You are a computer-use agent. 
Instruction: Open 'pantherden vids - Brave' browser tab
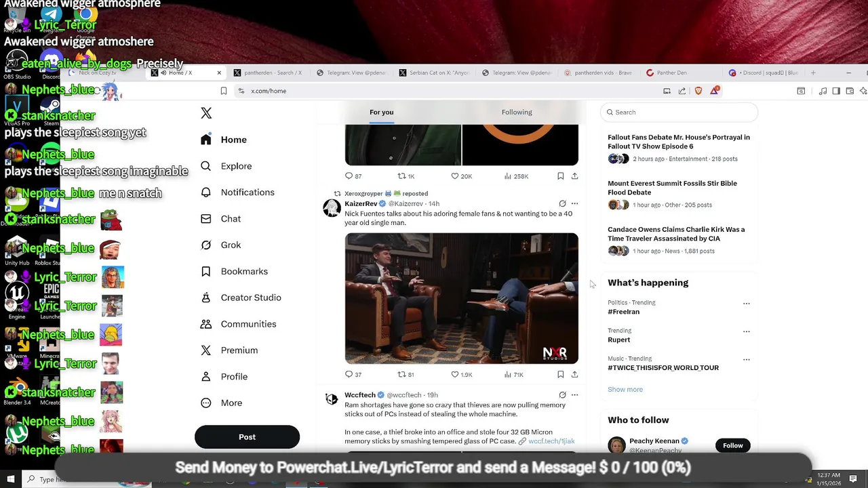[599, 73]
